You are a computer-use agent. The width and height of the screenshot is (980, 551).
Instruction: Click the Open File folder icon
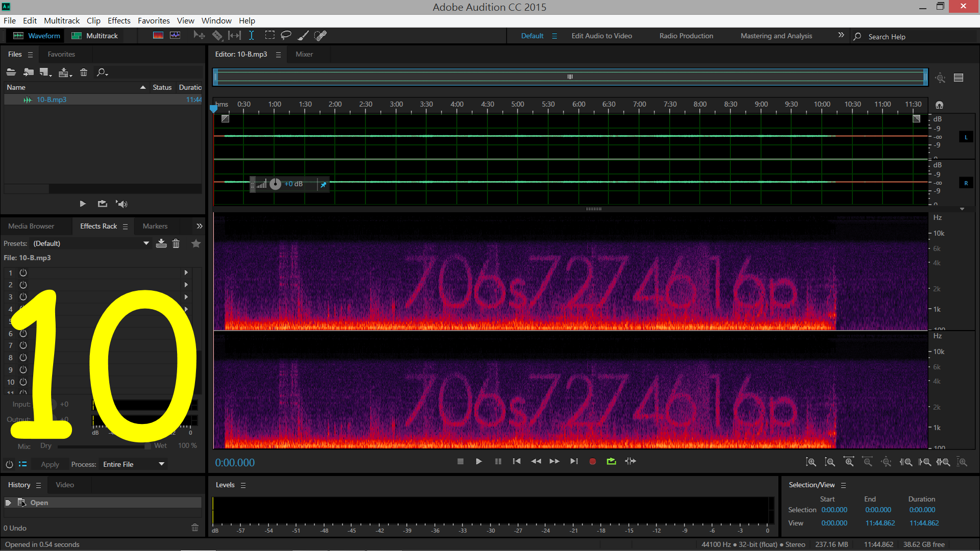pyautogui.click(x=11, y=72)
